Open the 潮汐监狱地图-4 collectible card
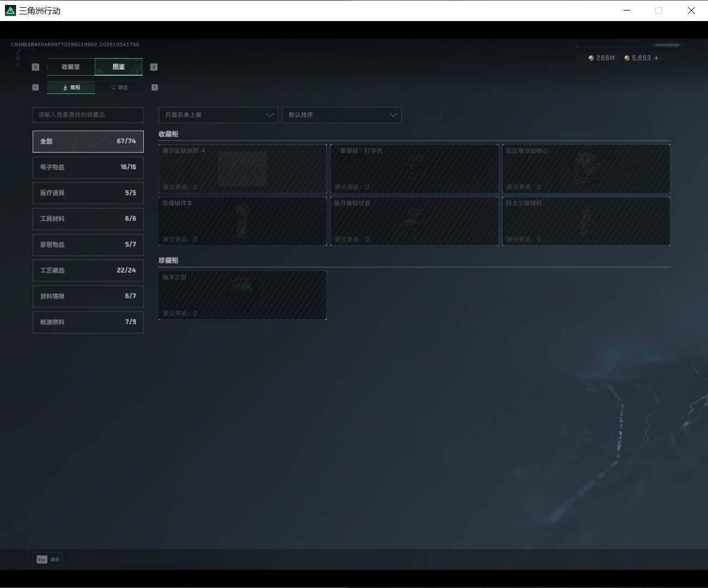 point(242,169)
